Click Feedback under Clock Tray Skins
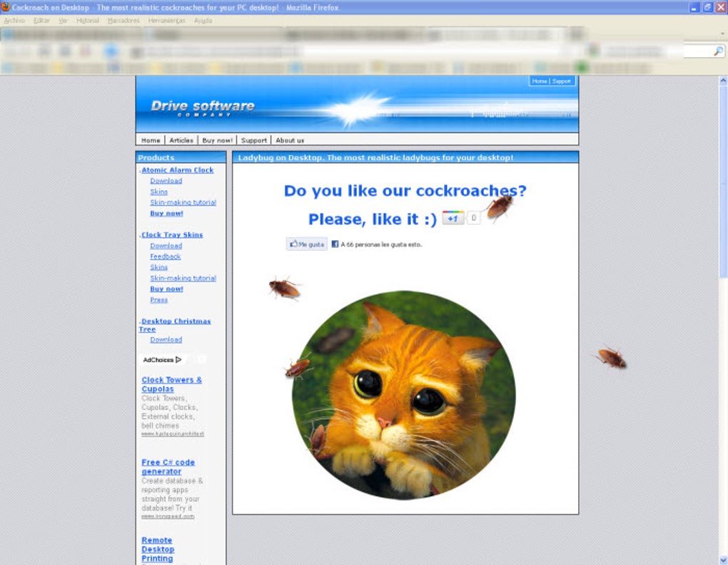 [x=166, y=256]
